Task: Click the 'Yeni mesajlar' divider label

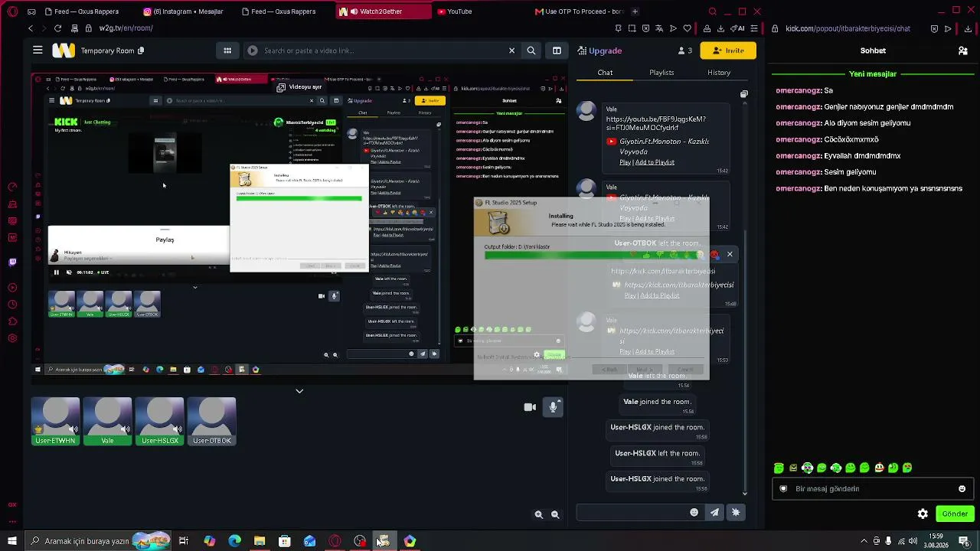Action: [873, 74]
